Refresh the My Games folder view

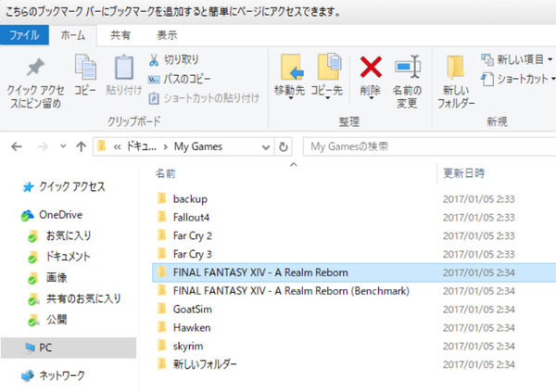(283, 146)
